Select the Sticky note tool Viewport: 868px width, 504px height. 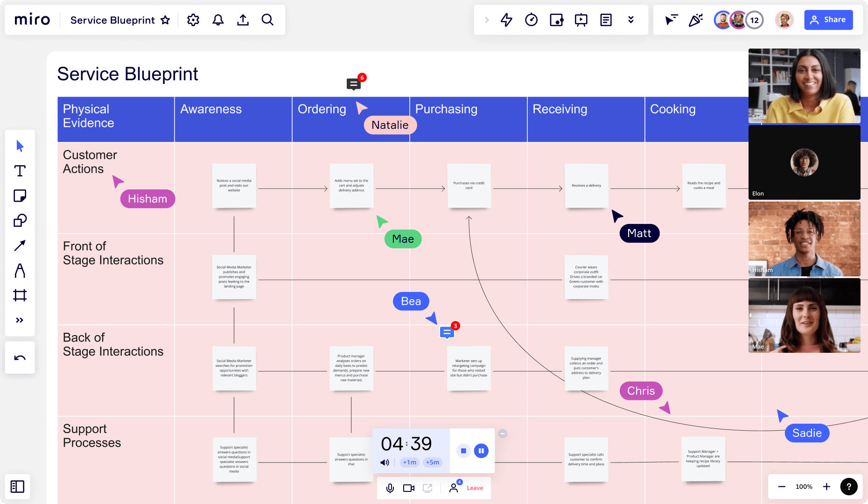(x=20, y=196)
